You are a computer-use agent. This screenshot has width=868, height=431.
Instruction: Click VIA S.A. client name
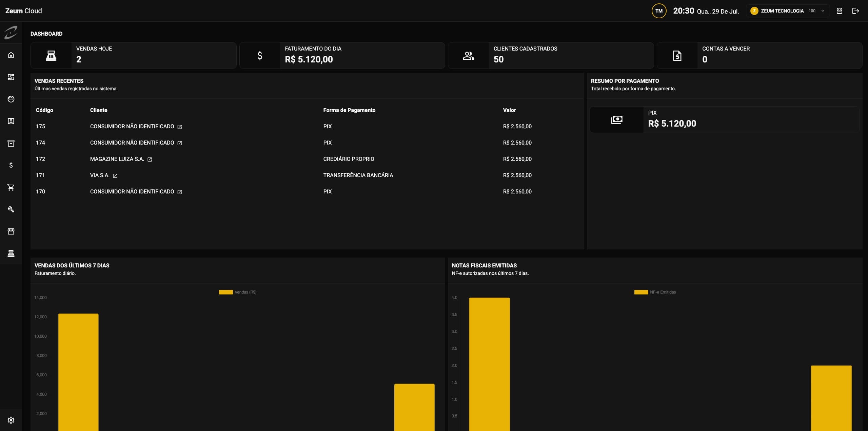coord(100,175)
